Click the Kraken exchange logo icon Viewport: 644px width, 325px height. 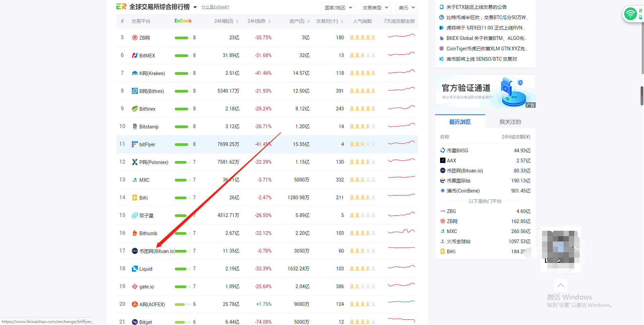point(135,73)
